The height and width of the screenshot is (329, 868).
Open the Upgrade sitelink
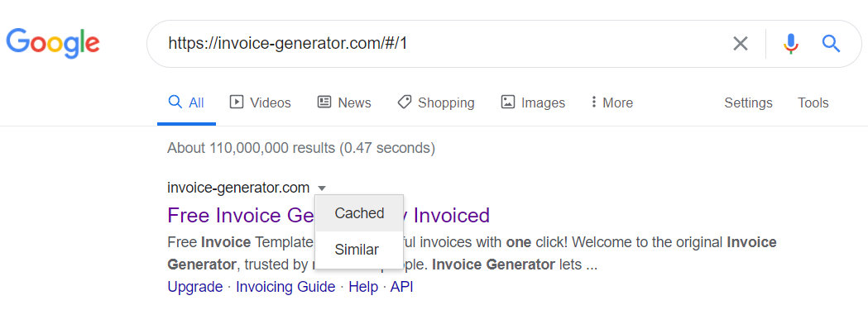pos(194,287)
